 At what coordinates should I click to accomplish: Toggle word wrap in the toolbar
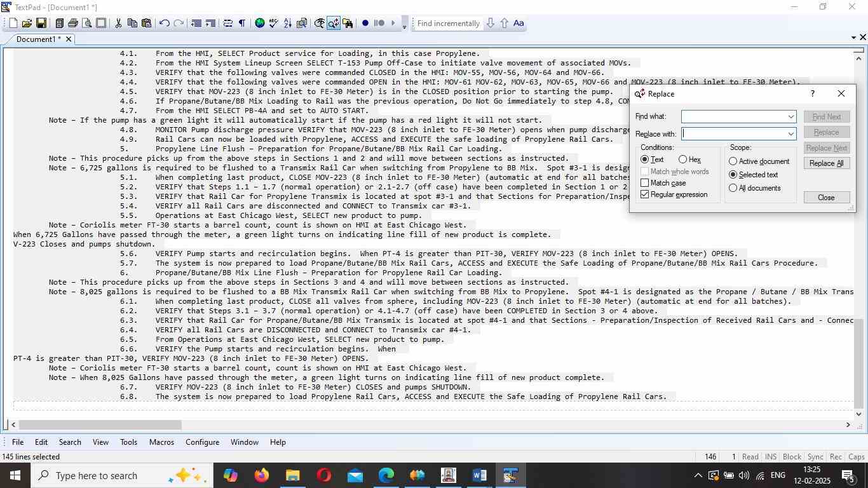228,24
